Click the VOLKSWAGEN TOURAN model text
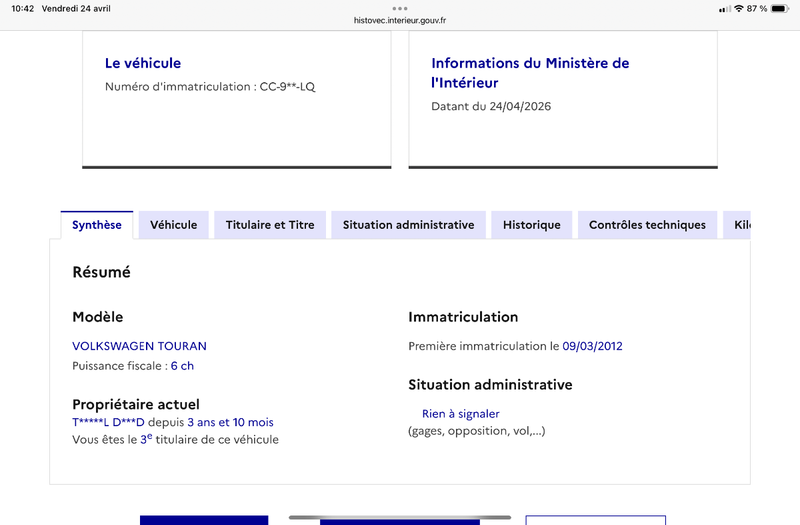 click(139, 346)
